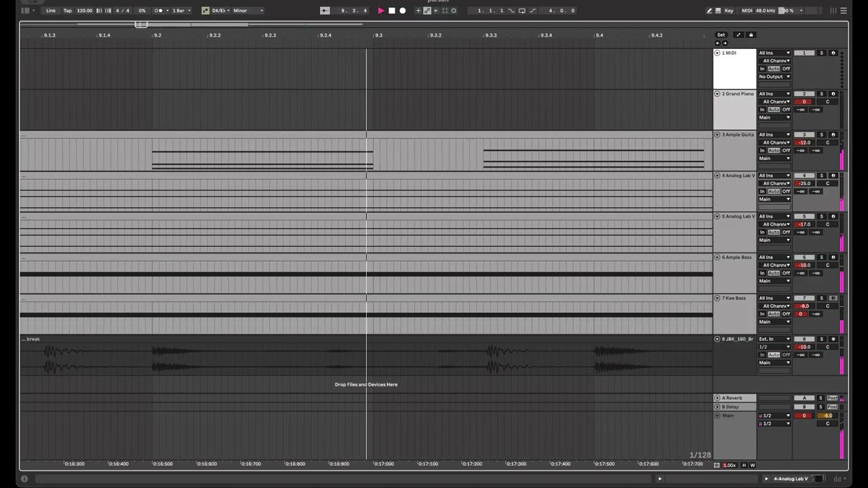Select the A Reverb return track

735,398
